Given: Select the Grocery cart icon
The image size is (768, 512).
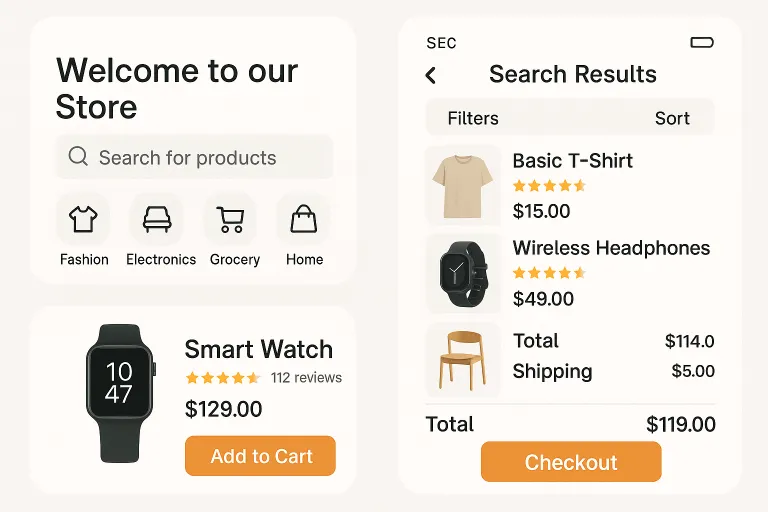Looking at the screenshot, I should pyautogui.click(x=231, y=219).
